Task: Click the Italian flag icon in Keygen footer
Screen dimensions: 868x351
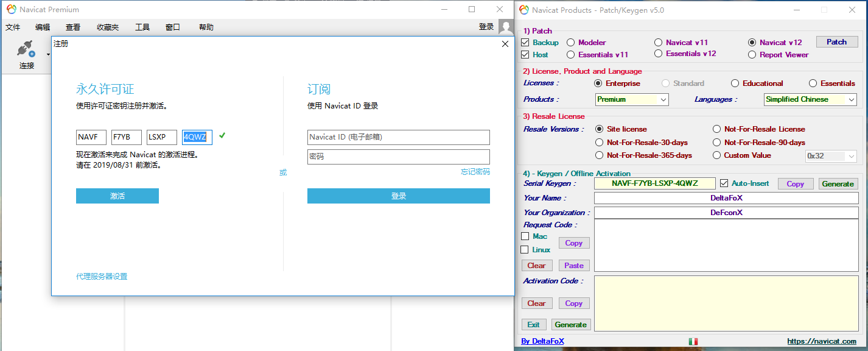Action: [693, 341]
